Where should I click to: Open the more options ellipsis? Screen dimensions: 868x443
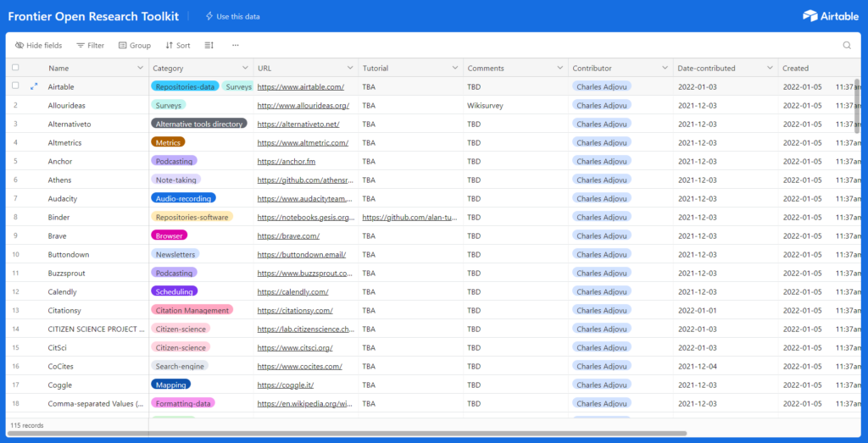click(236, 46)
